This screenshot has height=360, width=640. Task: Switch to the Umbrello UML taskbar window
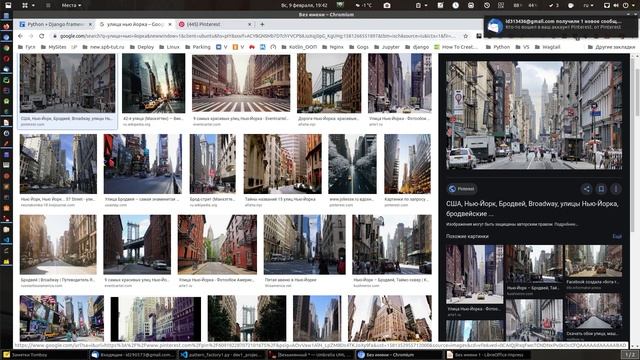311,355
